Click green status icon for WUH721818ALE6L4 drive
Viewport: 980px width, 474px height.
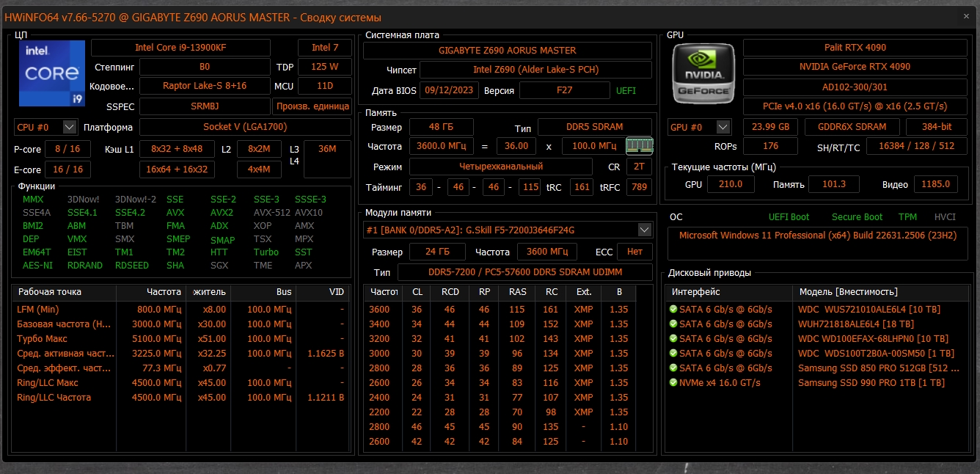coord(673,324)
